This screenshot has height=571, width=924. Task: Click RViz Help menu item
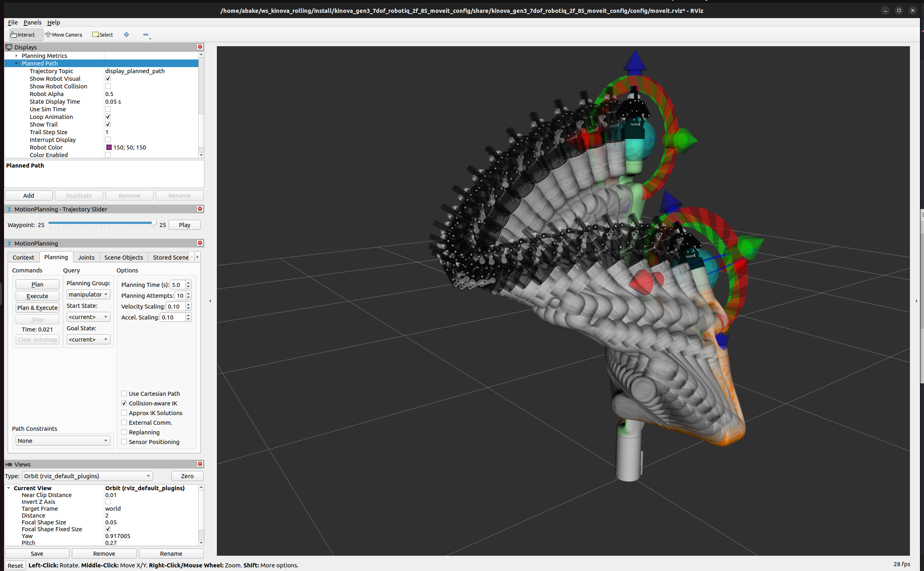pos(52,23)
